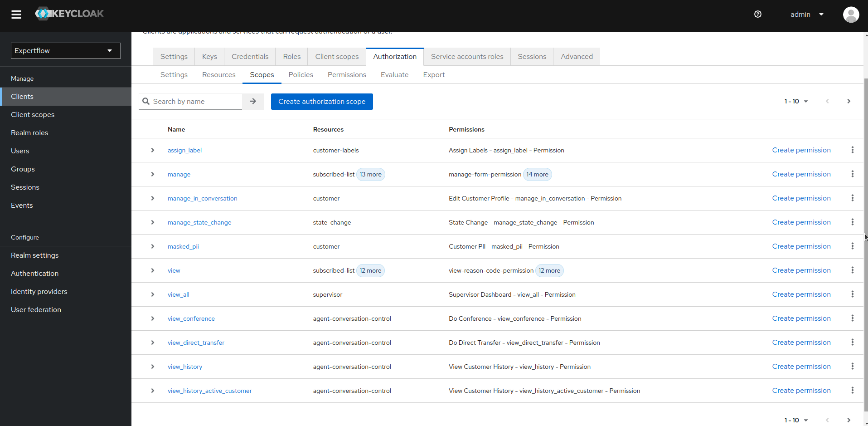Show the 13 more resources badge for manage
Screen dimensions: 868x426
point(370,174)
